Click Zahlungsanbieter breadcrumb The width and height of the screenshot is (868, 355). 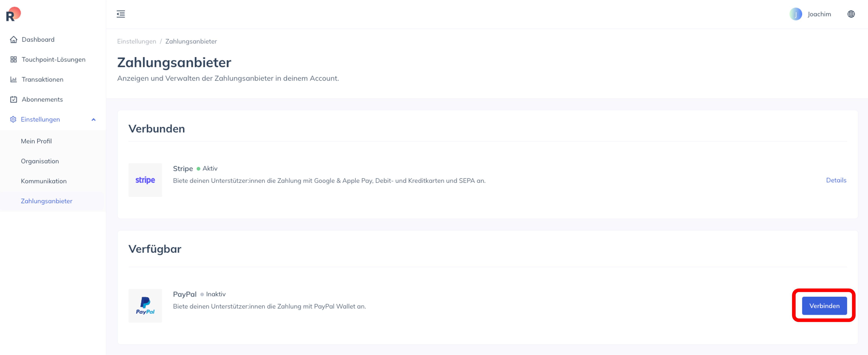click(191, 41)
